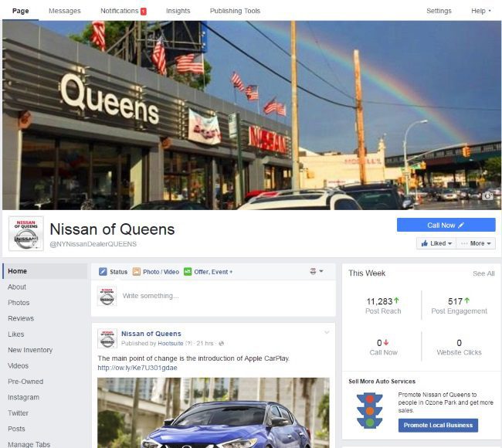Expand the More dropdown below Call Now
The image size is (502, 448).
[476, 243]
